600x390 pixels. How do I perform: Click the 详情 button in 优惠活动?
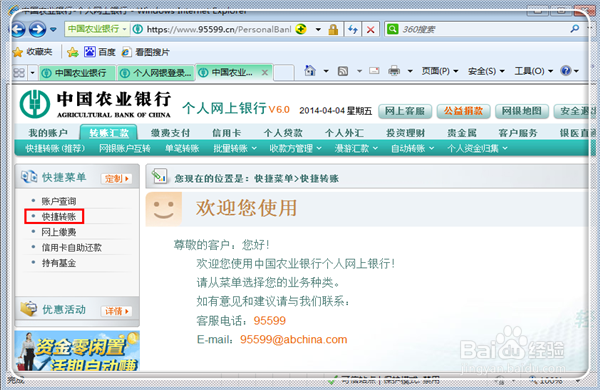coord(117,311)
